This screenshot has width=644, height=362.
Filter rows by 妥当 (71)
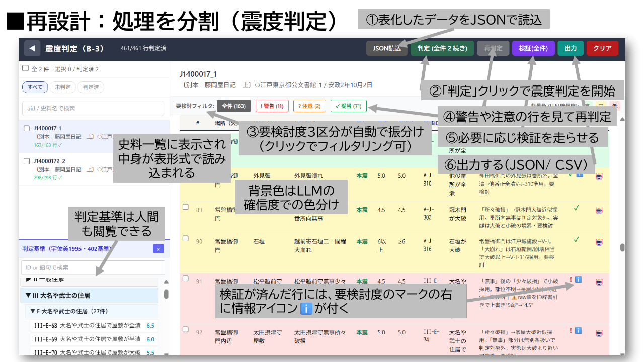349,106
